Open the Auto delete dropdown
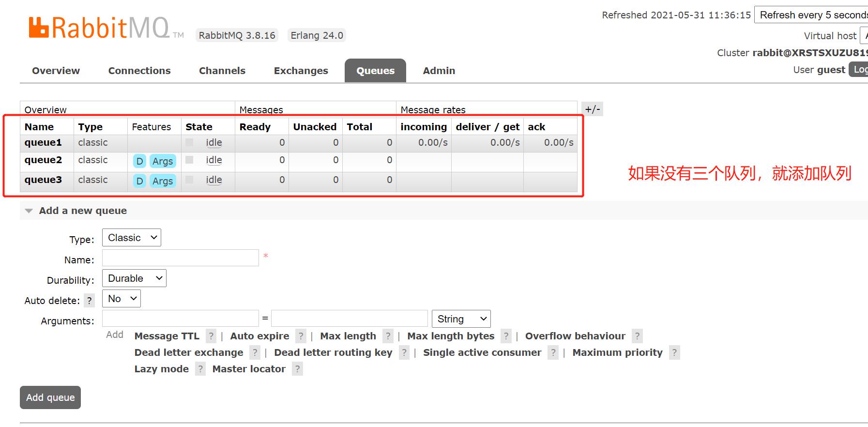The image size is (868, 427). (x=122, y=299)
